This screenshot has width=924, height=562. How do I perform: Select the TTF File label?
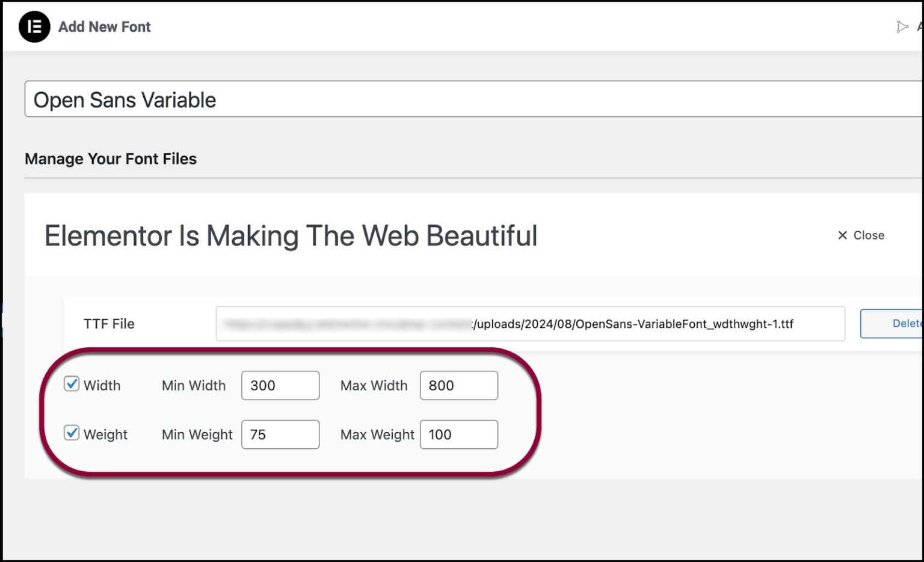(x=109, y=324)
